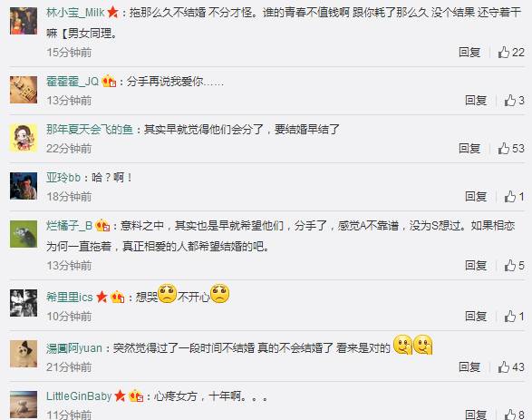Screen dimensions: 532x420
Task: Click the red star badge beside 希里里ics
Action: pyautogui.click(x=102, y=298)
